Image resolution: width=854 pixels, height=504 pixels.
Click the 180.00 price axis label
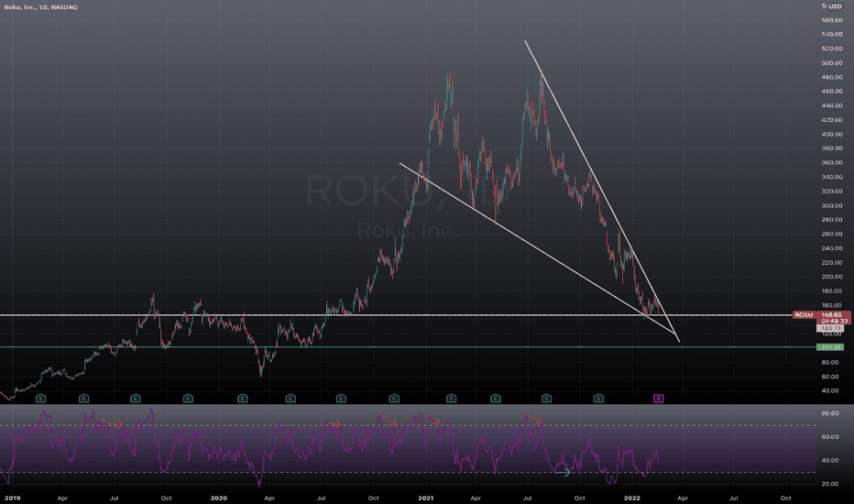coord(832,291)
